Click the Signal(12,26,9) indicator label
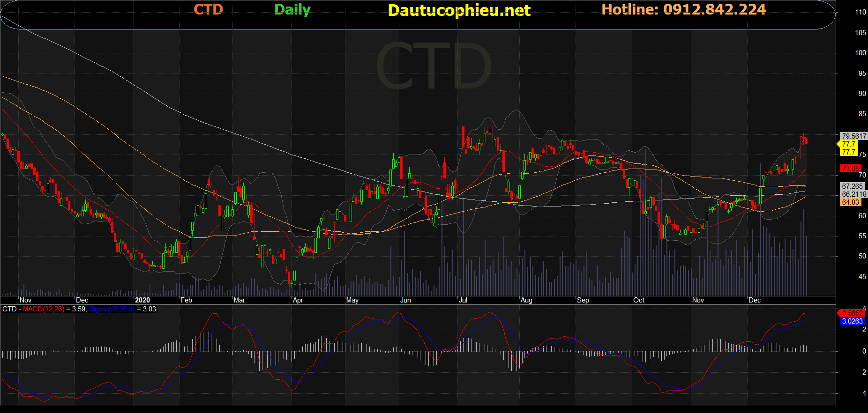 [112, 309]
